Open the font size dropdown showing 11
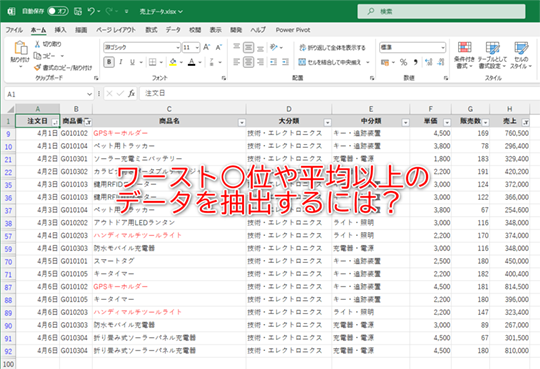The width and height of the screenshot is (540, 369). [x=191, y=47]
